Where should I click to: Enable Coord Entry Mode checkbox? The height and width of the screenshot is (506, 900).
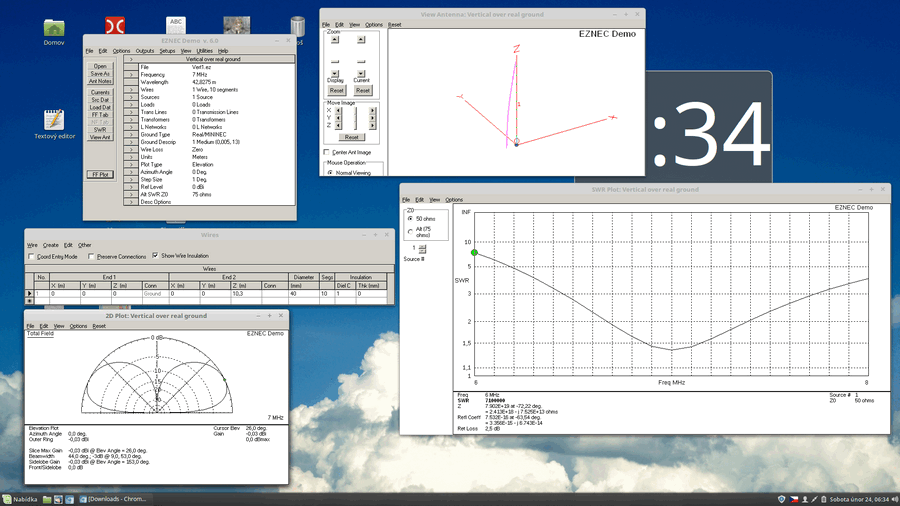pos(33,257)
